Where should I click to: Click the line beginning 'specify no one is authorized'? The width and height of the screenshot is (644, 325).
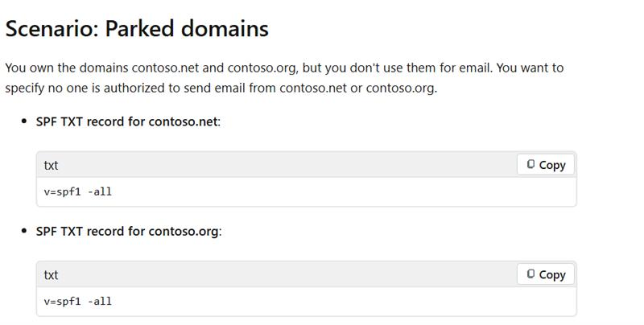221,88
